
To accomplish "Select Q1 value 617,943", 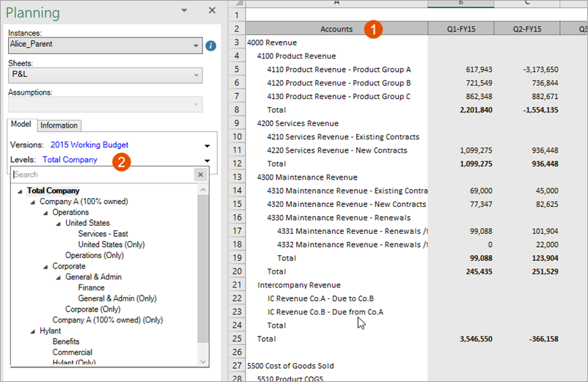I will (461, 70).
